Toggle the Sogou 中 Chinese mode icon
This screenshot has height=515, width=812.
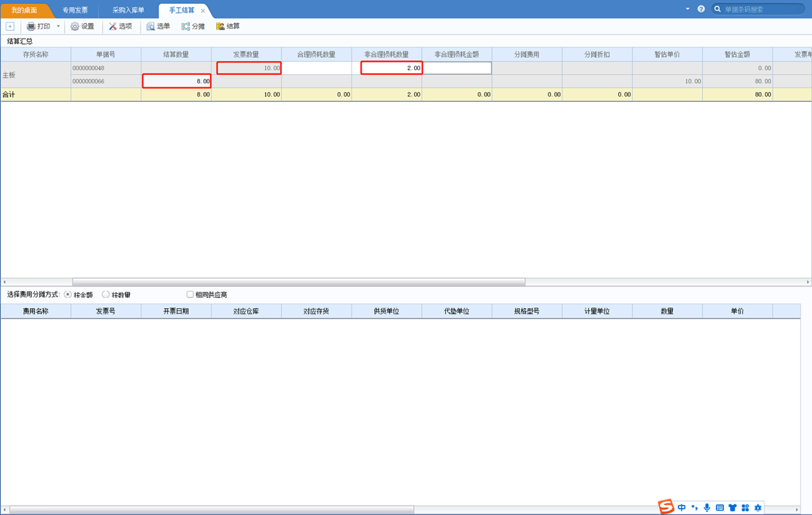[681, 508]
